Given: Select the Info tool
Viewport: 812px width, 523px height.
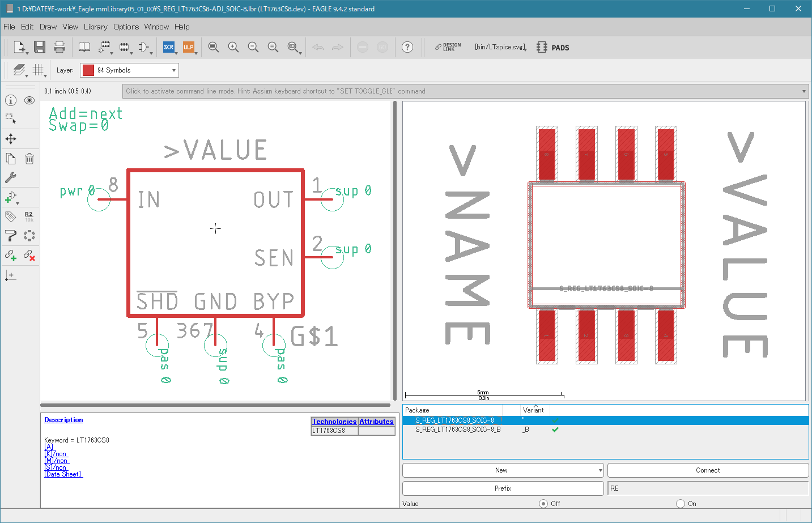Looking at the screenshot, I should (x=11, y=100).
